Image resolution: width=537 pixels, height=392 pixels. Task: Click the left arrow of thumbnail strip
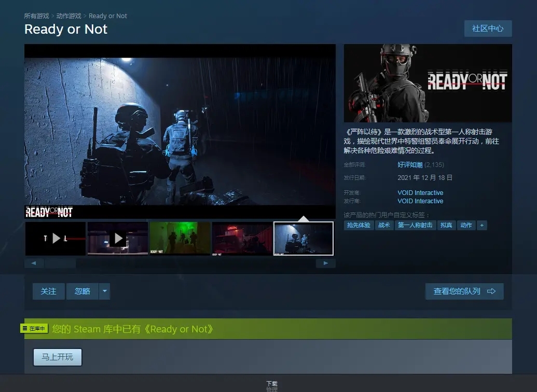point(34,263)
